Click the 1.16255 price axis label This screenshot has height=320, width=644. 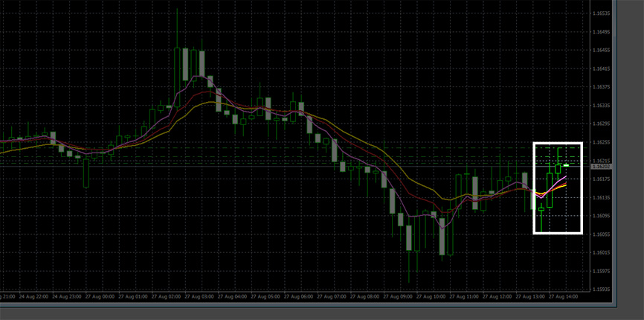[x=601, y=142]
